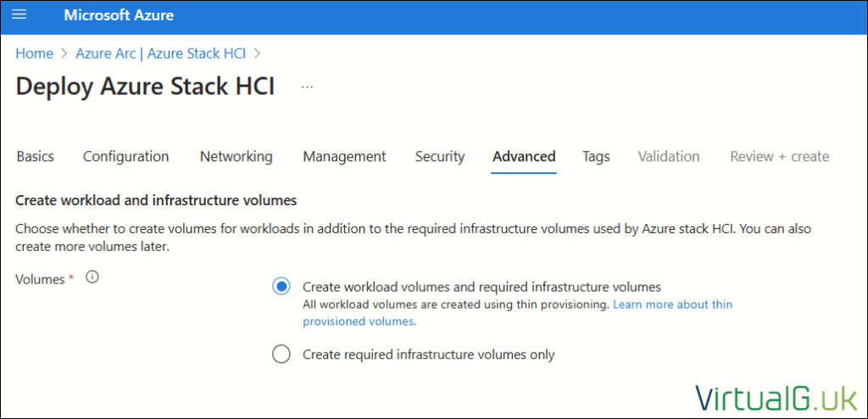Open the Networking tab
The width and height of the screenshot is (868, 419).
point(236,157)
